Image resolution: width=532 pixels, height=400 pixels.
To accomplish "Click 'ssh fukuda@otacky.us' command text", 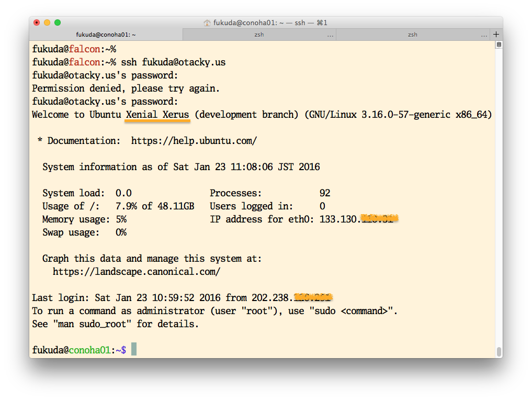I will (x=173, y=62).
